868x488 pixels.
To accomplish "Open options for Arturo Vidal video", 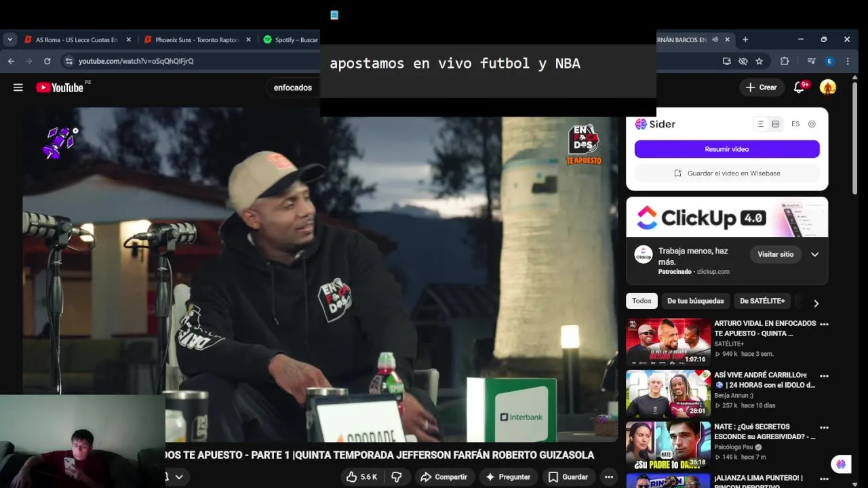I will [x=825, y=325].
